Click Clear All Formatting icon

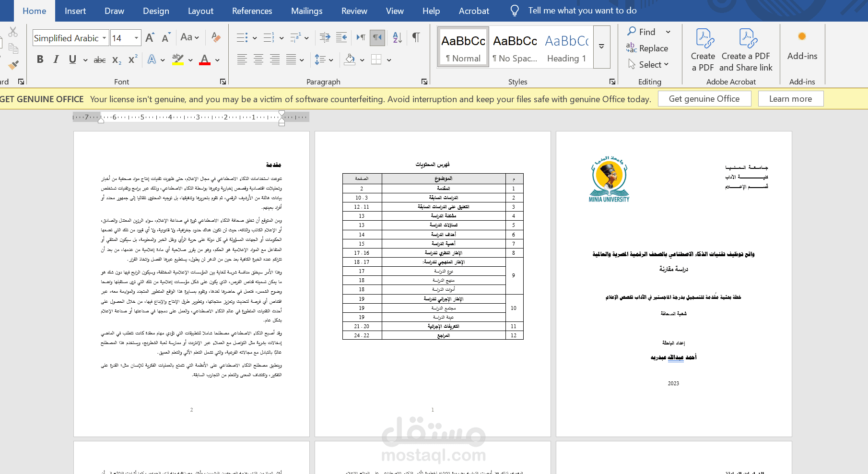pos(216,37)
